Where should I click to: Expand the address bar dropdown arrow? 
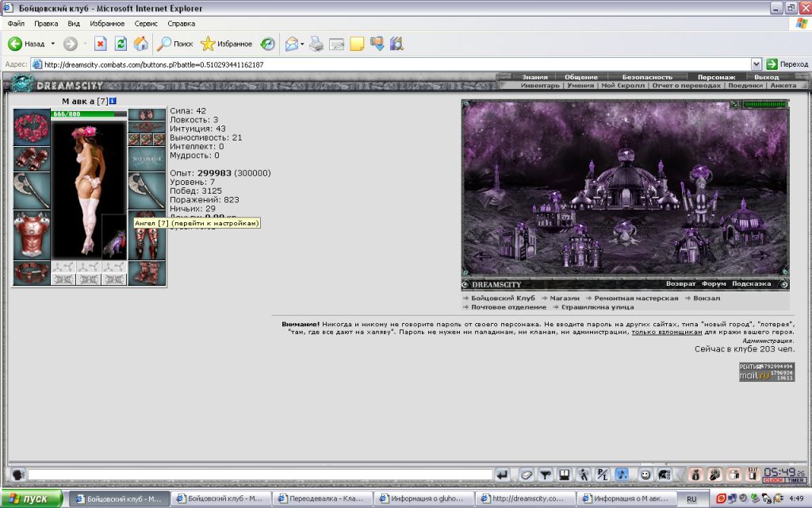click(756, 64)
